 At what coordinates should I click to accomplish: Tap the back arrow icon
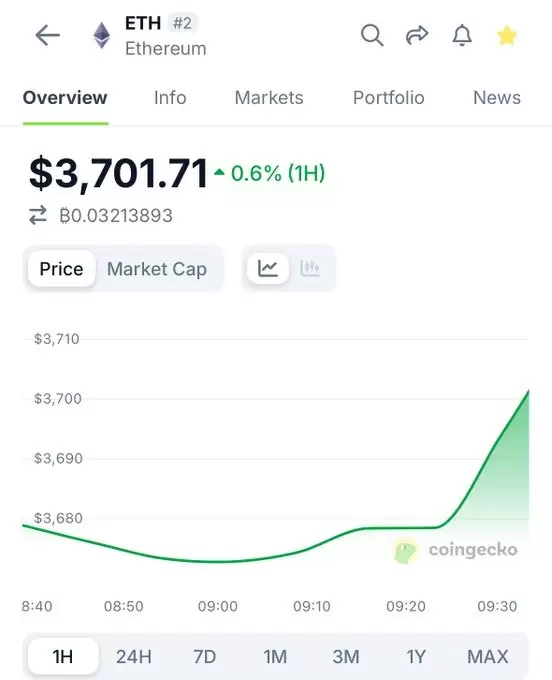tap(48, 35)
